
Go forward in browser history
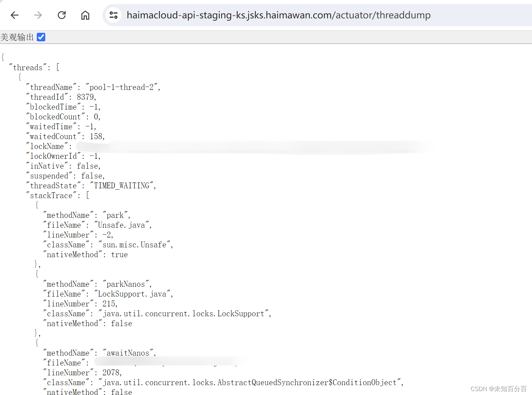(x=38, y=15)
